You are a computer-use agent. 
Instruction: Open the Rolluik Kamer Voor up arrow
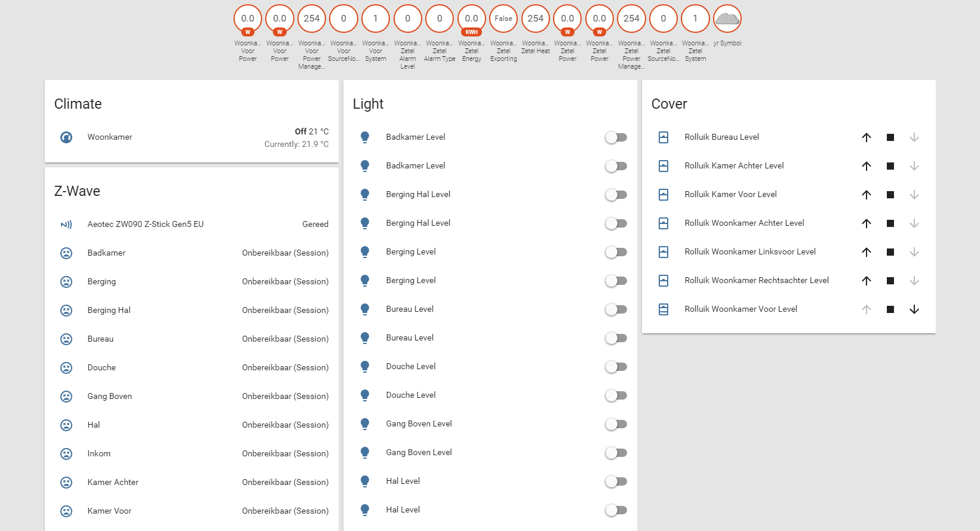pyautogui.click(x=866, y=195)
